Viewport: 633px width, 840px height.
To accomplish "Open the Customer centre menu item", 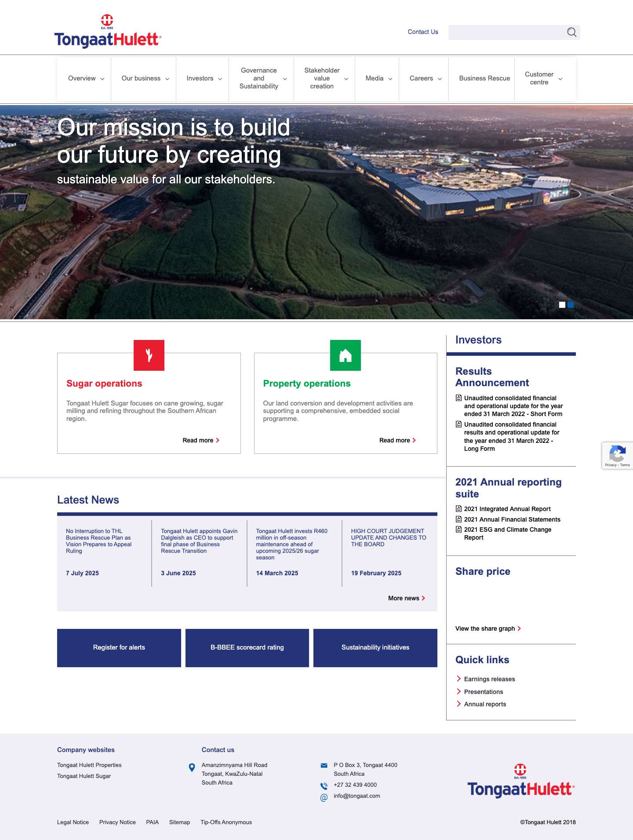I will click(x=539, y=78).
